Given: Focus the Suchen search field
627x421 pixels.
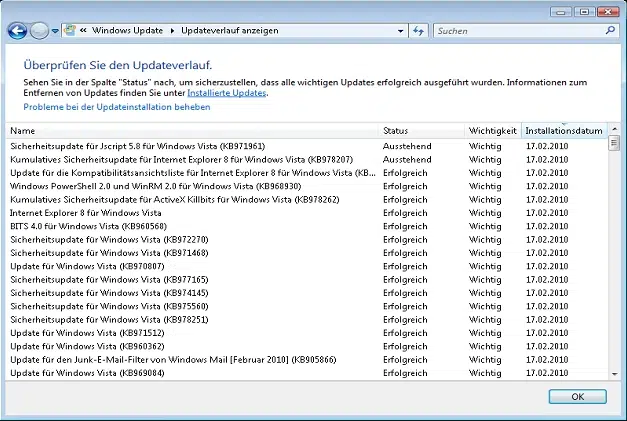Looking at the screenshot, I should coord(520,31).
